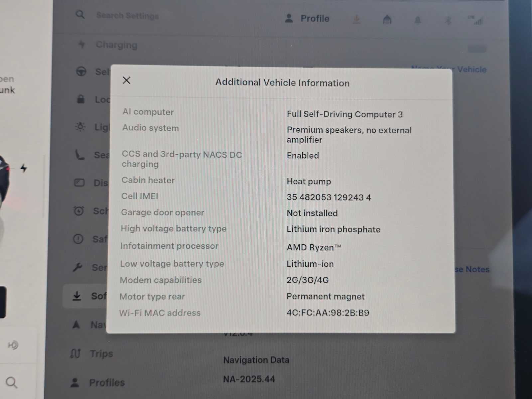Select the Full Self-Driving Computer 3 value
This screenshot has height=399, width=532.
(x=345, y=114)
